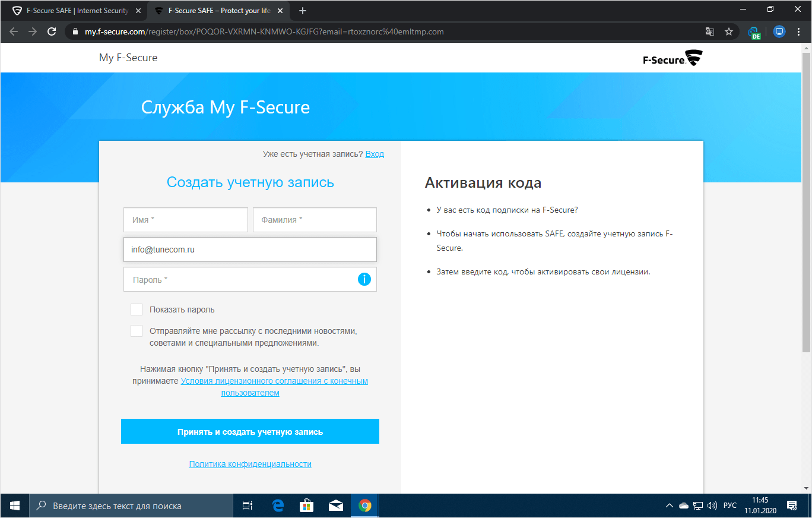
Task: Open a new browser tab
Action: pyautogui.click(x=303, y=11)
